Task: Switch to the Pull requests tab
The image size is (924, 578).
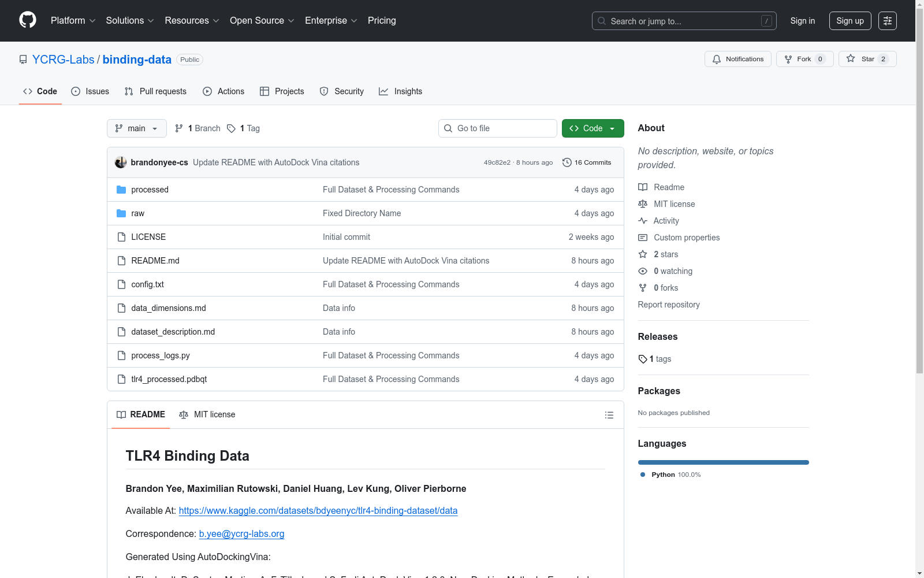Action: pyautogui.click(x=155, y=91)
